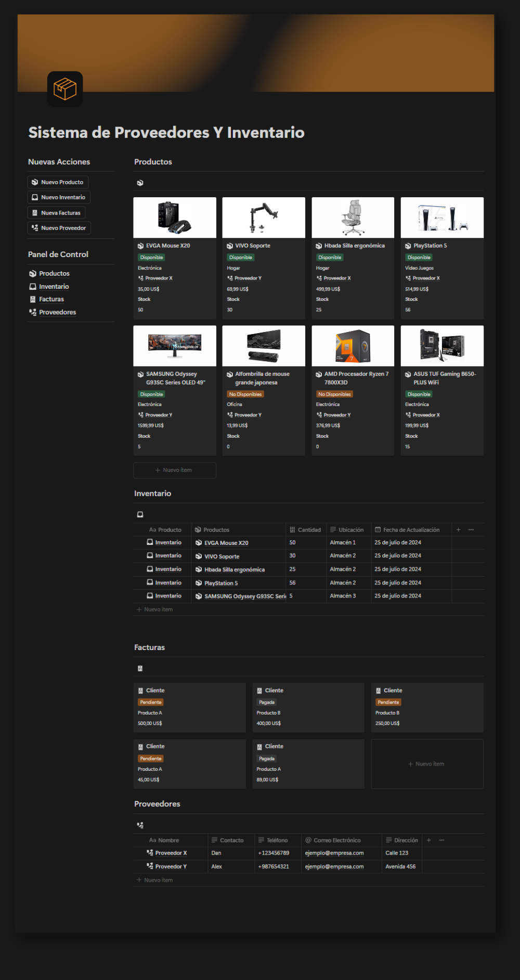Click the Nuevo Producto button

(x=58, y=182)
